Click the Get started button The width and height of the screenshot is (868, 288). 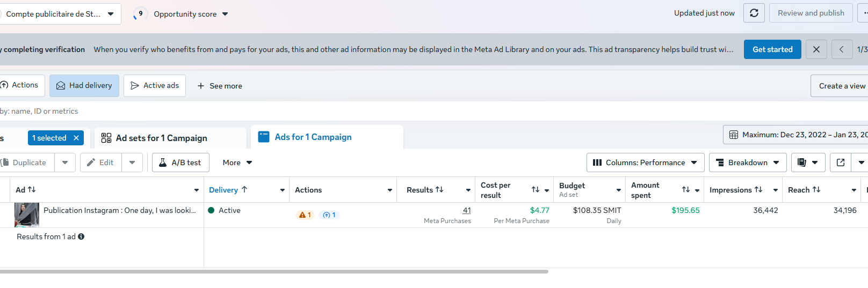(772, 49)
